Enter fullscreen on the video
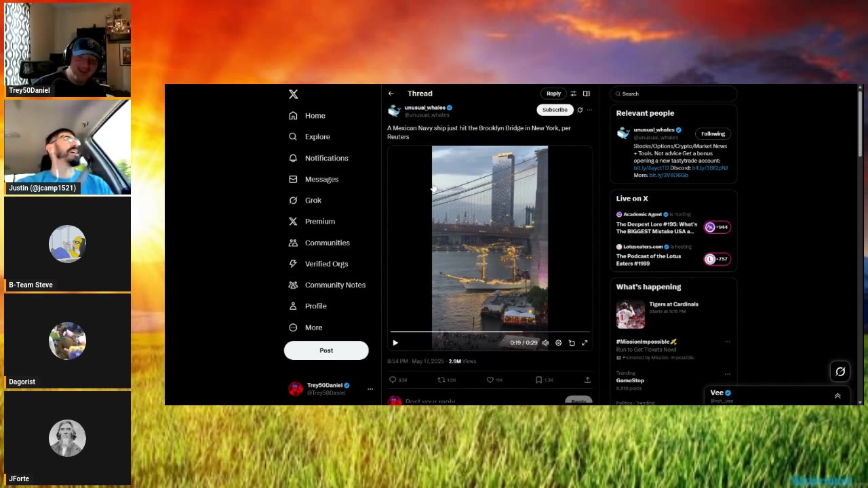 coord(585,343)
